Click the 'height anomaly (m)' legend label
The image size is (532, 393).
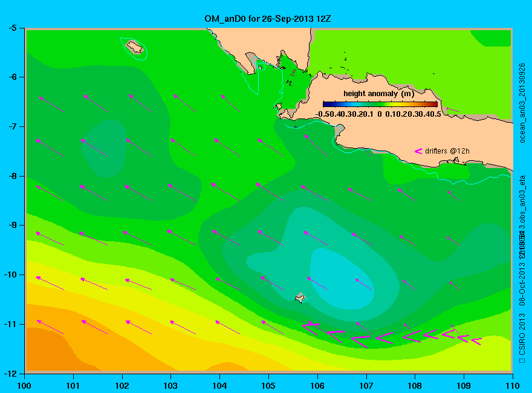[x=378, y=94]
